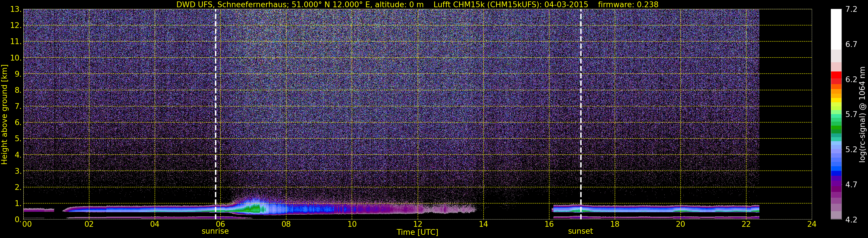The image size is (868, 238).
Task: Click the 24 tick on the time axis
Action: tap(812, 224)
